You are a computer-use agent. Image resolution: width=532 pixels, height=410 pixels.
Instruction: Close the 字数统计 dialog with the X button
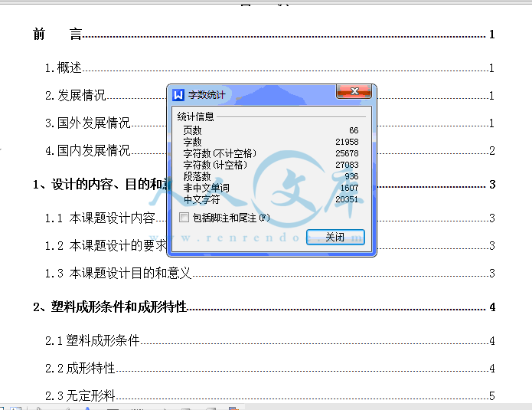click(354, 91)
